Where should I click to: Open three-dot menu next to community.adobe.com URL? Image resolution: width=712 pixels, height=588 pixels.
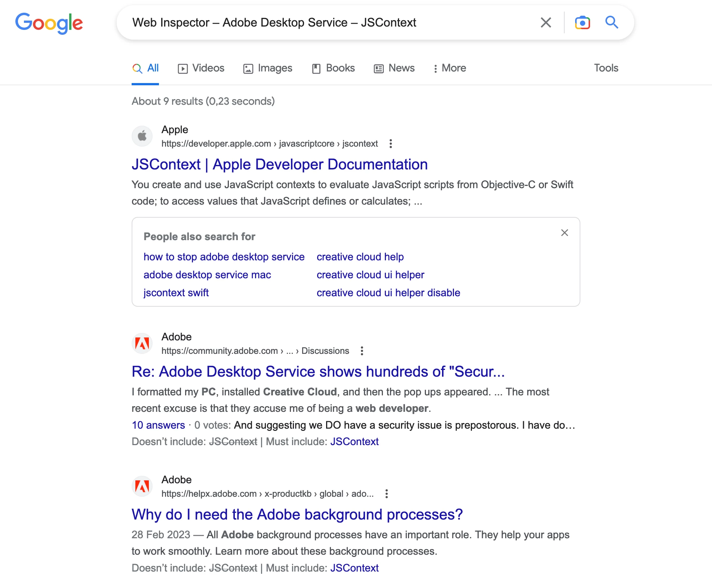[362, 351]
